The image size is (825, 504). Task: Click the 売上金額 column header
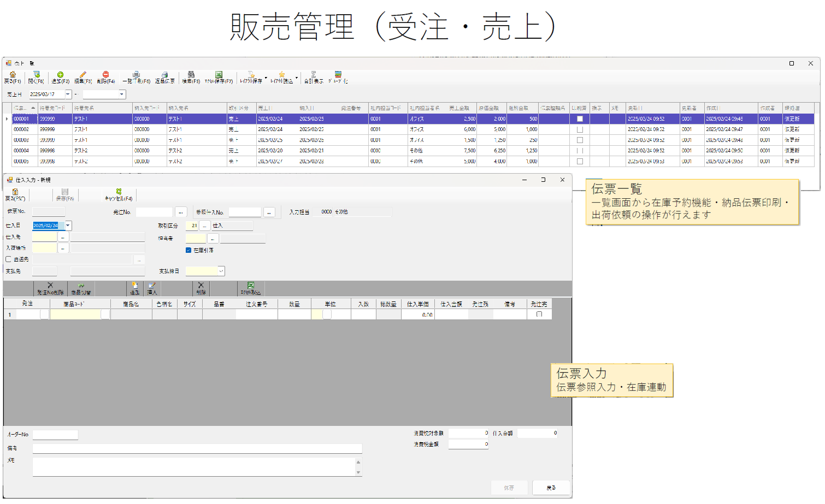[459, 108]
